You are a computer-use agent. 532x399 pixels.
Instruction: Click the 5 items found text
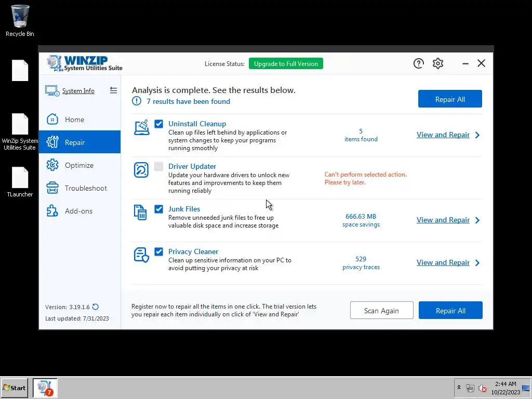pyautogui.click(x=361, y=135)
